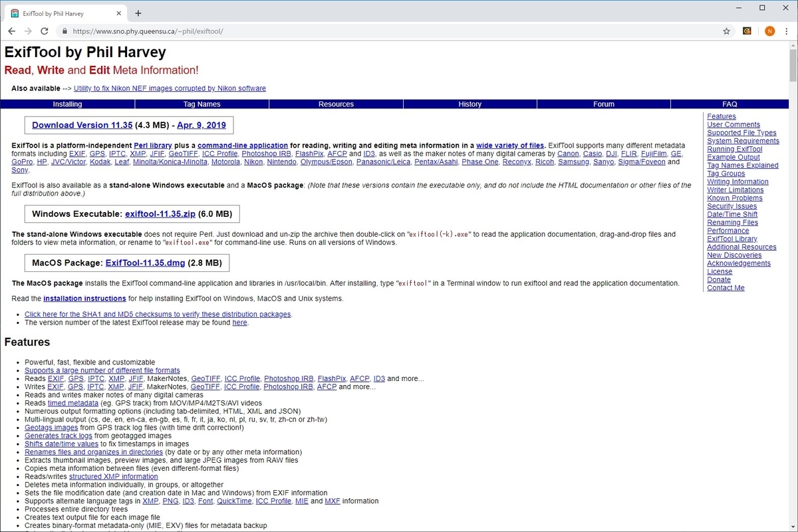The width and height of the screenshot is (798, 532).
Task: Open the Tag Names navigation tab
Action: 202,104
